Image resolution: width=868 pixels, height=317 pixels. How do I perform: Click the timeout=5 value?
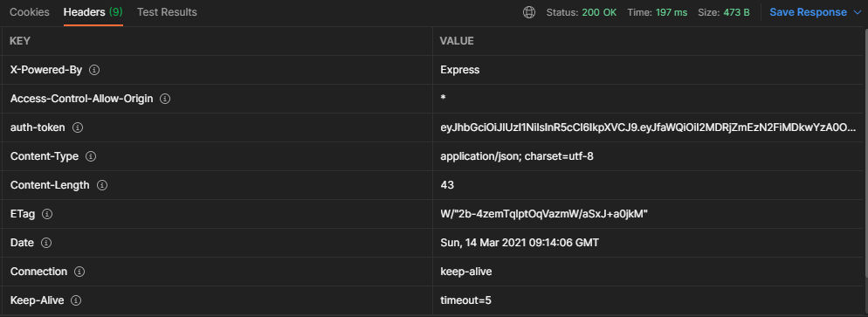coord(466,300)
